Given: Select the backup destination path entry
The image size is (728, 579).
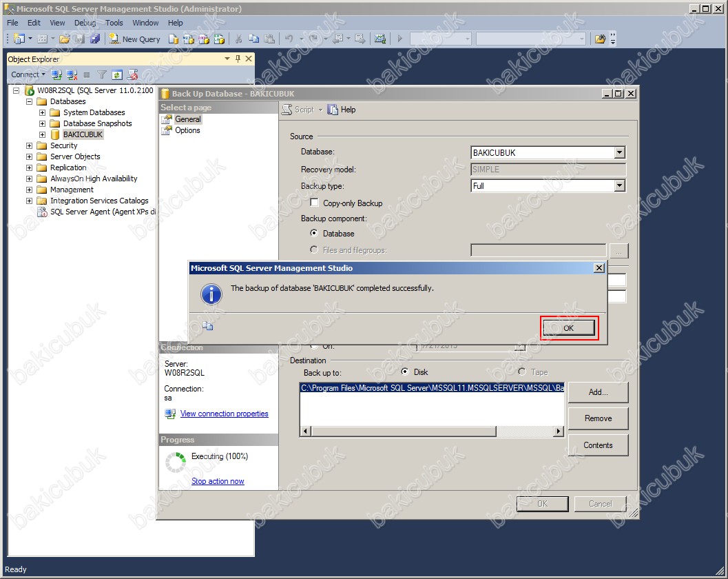Looking at the screenshot, I should coord(433,387).
